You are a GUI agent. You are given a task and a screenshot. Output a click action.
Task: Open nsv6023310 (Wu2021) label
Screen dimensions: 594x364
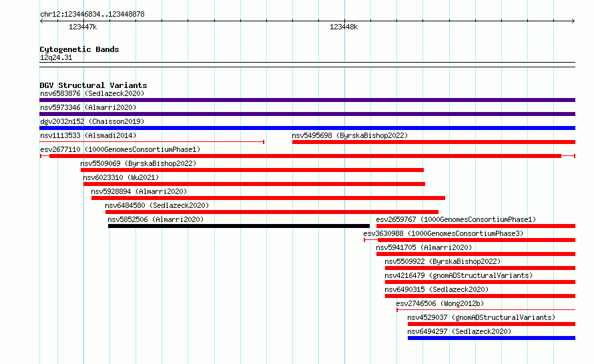pyautogui.click(x=121, y=177)
